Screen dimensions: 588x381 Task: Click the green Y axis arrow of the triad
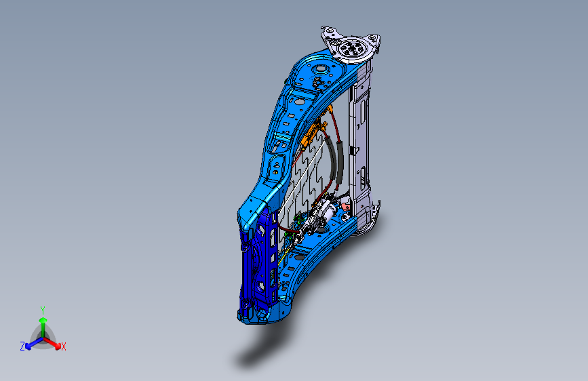[43, 327]
